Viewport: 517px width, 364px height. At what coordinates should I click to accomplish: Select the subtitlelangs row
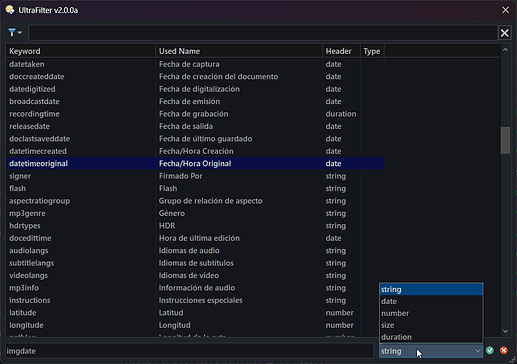pyautogui.click(x=195, y=263)
